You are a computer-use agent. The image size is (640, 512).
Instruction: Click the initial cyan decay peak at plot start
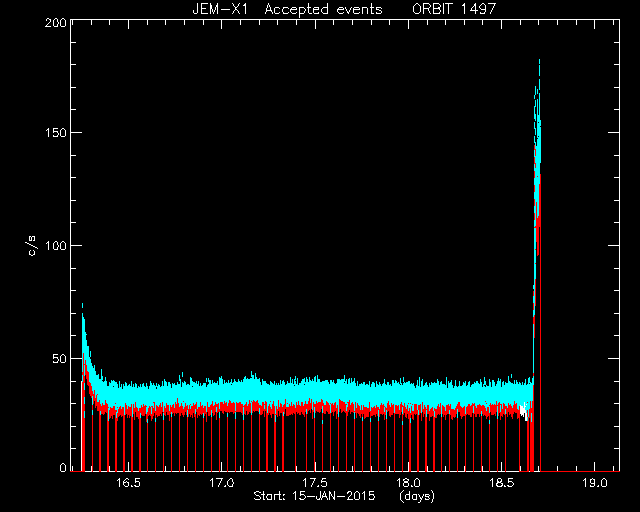[x=82, y=305]
